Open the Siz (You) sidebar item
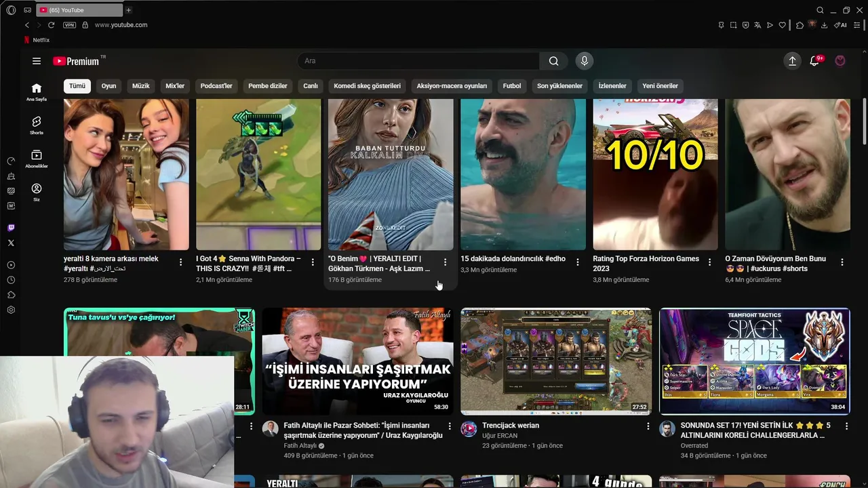 tap(37, 192)
